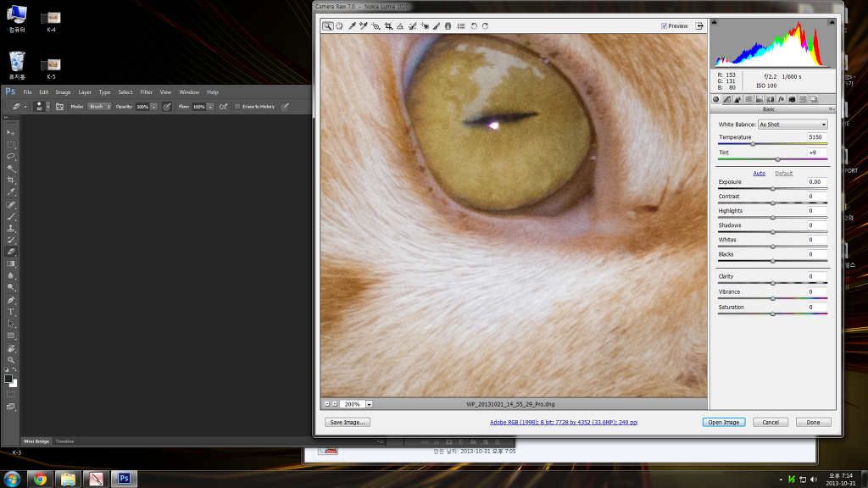Image resolution: width=868 pixels, height=488 pixels.
Task: Open the White Balance dropdown
Action: [x=793, y=125]
